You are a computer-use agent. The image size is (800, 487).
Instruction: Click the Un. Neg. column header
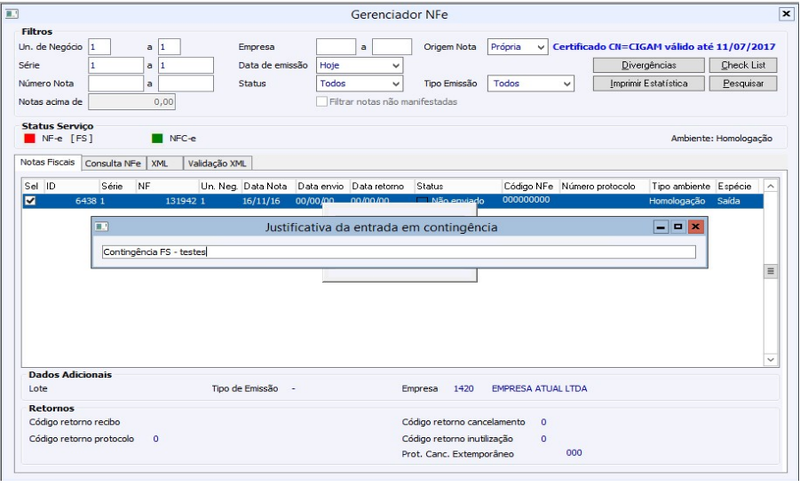(x=220, y=186)
